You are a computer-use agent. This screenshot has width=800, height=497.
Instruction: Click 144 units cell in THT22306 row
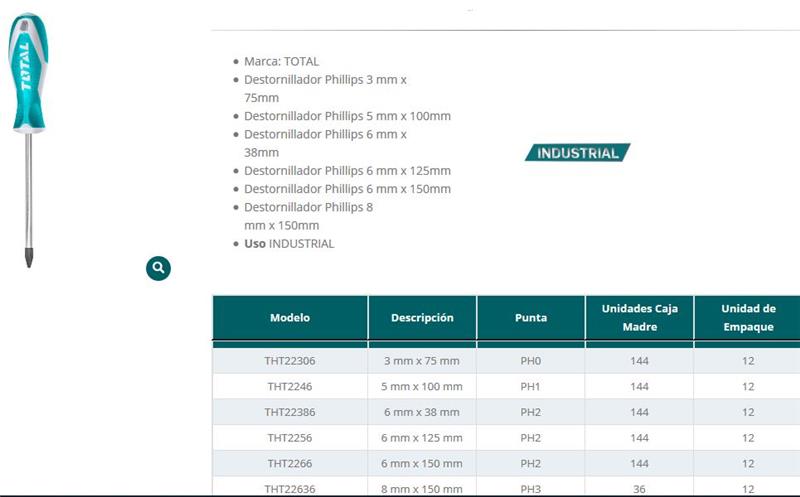click(x=639, y=361)
